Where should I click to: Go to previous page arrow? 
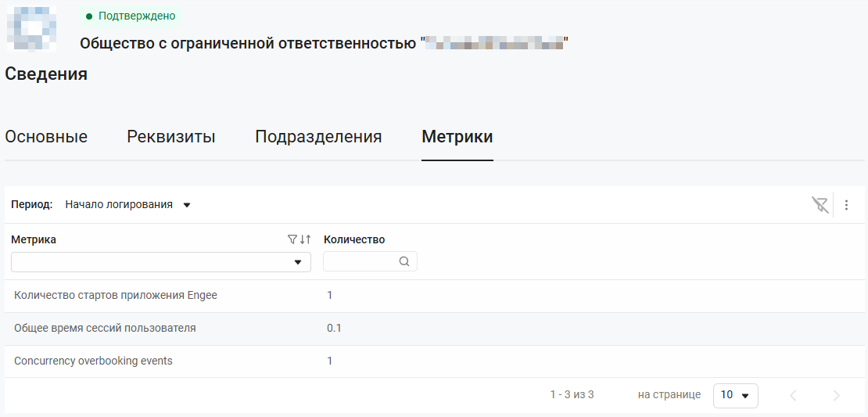point(793,395)
